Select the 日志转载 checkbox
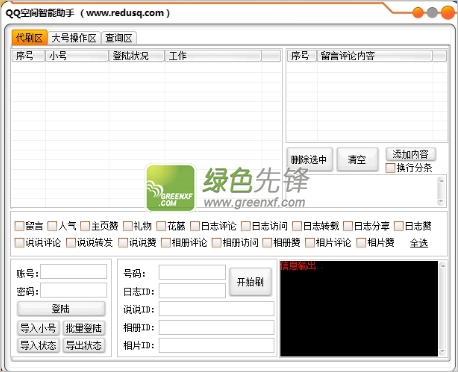 click(297, 226)
